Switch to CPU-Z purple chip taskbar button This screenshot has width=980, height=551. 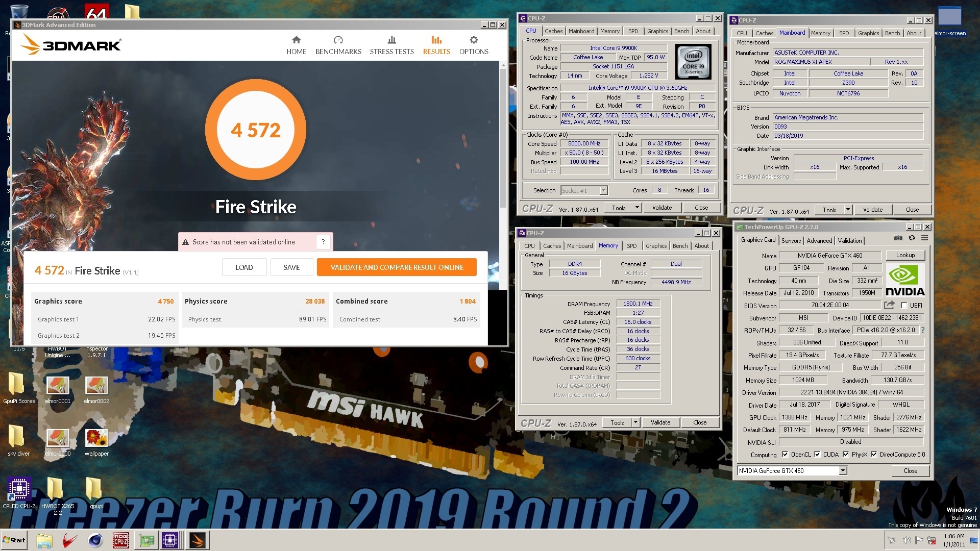(x=170, y=540)
